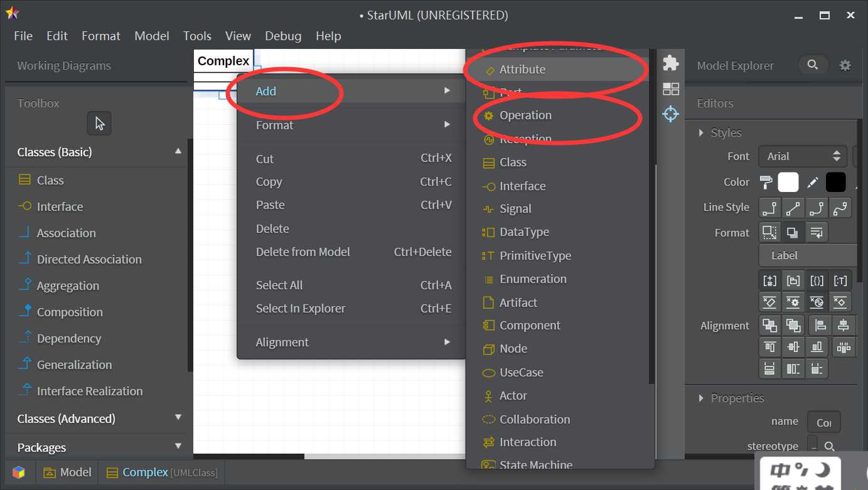Toggle the Show Shadow format button

[x=793, y=232]
